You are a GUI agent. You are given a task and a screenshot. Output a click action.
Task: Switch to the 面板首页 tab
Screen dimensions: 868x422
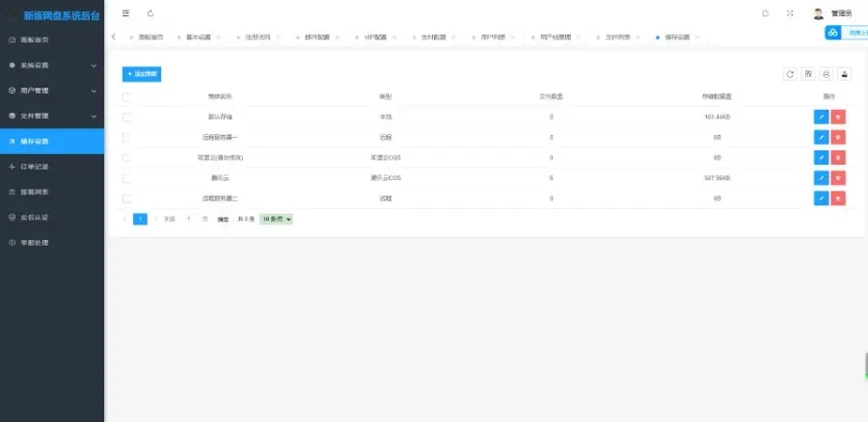(x=150, y=37)
